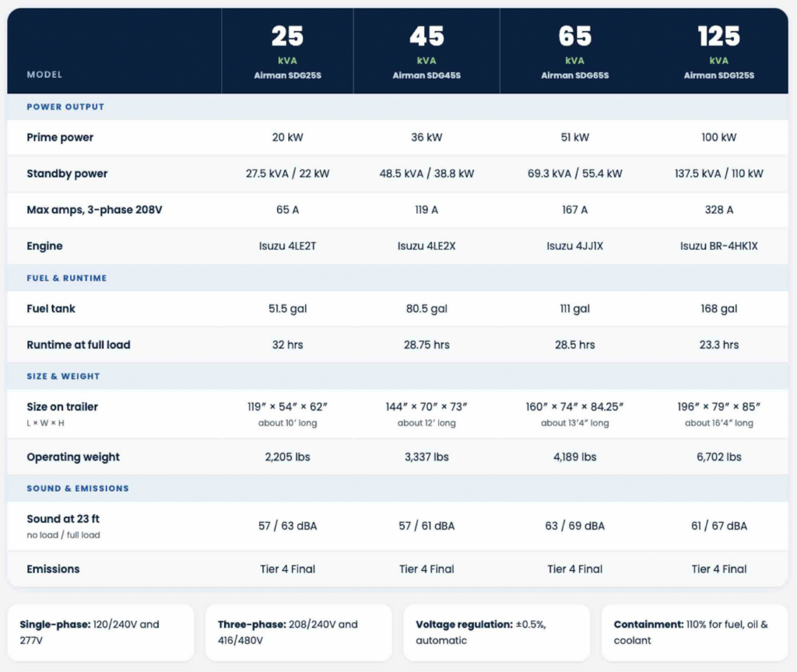Select the 25 kVA Airman SDG25S column header
This screenshot has height=672, width=797.
point(288,51)
